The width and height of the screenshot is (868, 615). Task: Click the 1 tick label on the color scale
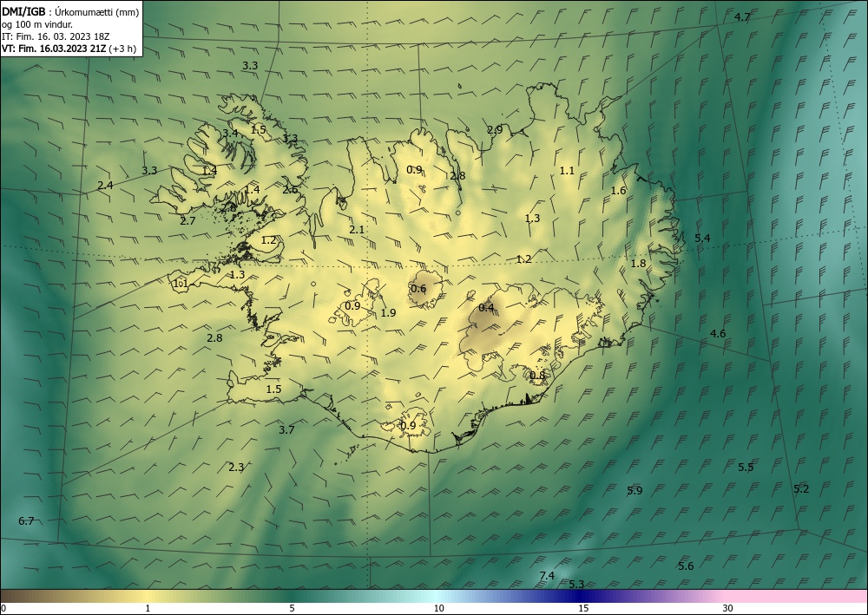pos(148,608)
